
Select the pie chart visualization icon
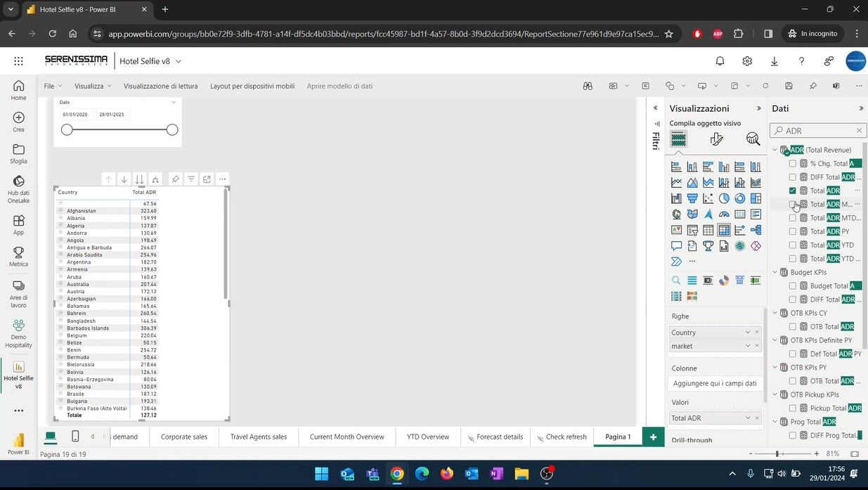(x=724, y=198)
